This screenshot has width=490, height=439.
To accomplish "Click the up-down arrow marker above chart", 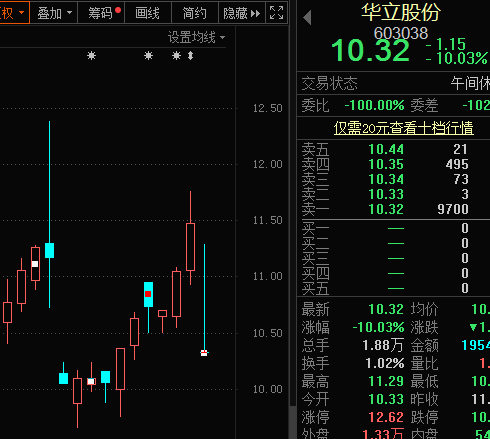I will [190, 55].
